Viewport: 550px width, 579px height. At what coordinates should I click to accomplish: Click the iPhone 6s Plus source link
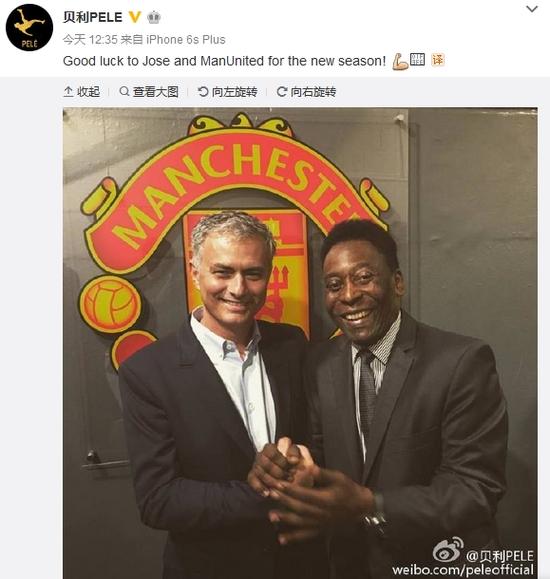(186, 40)
